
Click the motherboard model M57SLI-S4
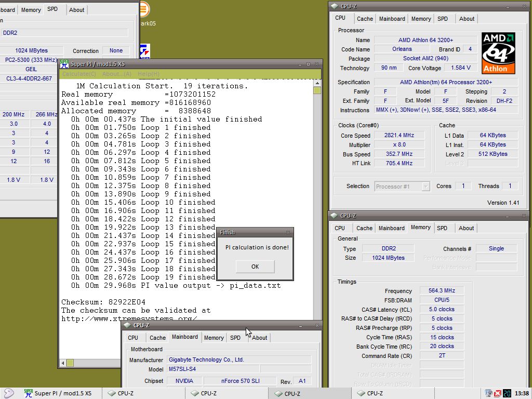[214, 369]
